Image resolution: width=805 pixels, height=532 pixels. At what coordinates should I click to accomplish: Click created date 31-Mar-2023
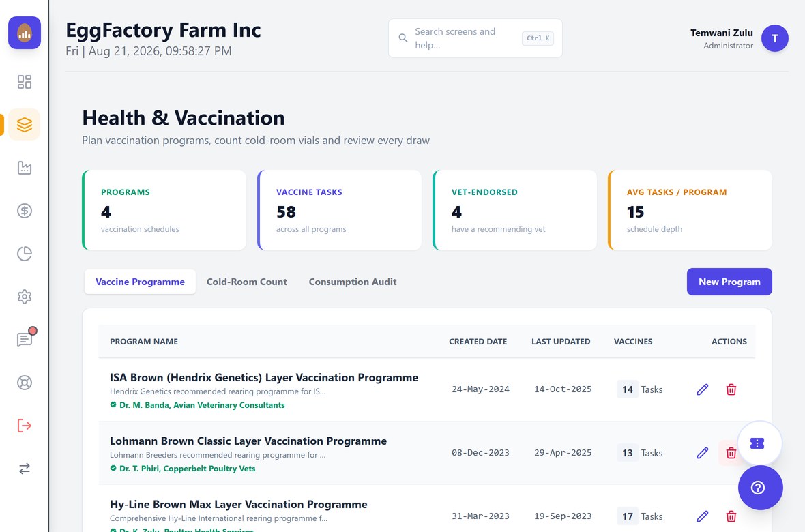click(480, 516)
